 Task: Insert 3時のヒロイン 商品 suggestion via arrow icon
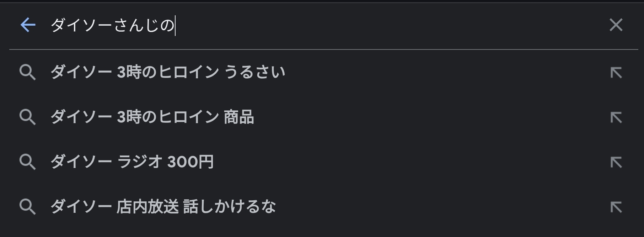[616, 117]
